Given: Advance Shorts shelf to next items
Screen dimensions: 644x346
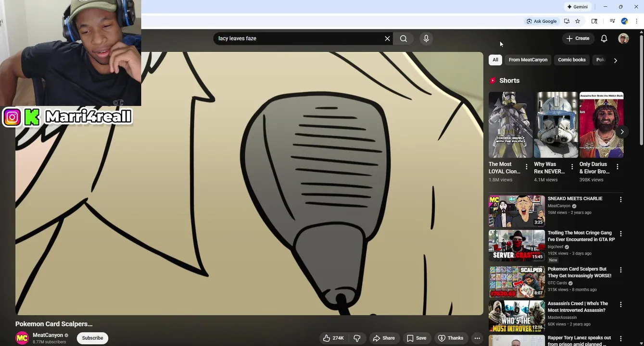Looking at the screenshot, I should (x=622, y=132).
